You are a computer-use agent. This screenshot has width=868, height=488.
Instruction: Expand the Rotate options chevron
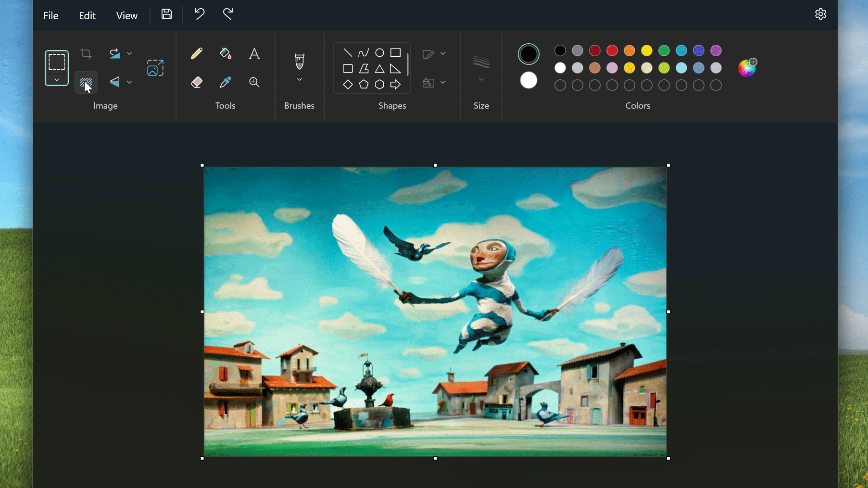[129, 53]
